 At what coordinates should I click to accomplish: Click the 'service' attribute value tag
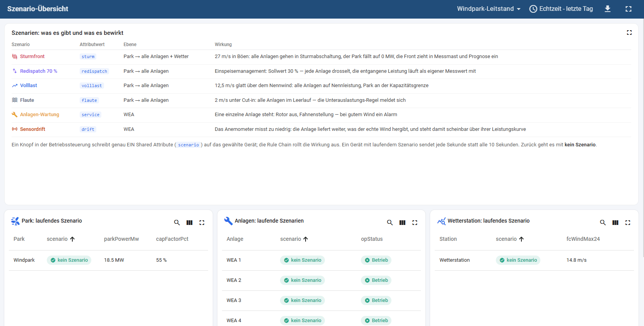click(x=91, y=115)
